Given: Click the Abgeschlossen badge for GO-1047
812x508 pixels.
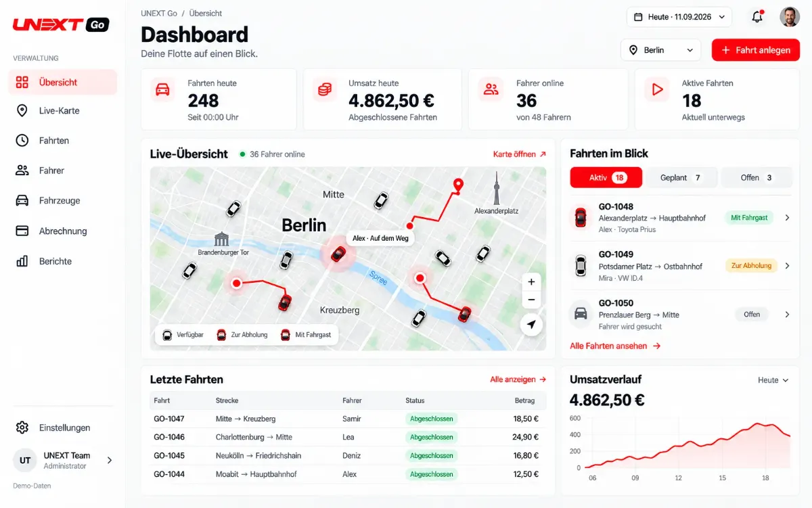Looking at the screenshot, I should coord(432,419).
